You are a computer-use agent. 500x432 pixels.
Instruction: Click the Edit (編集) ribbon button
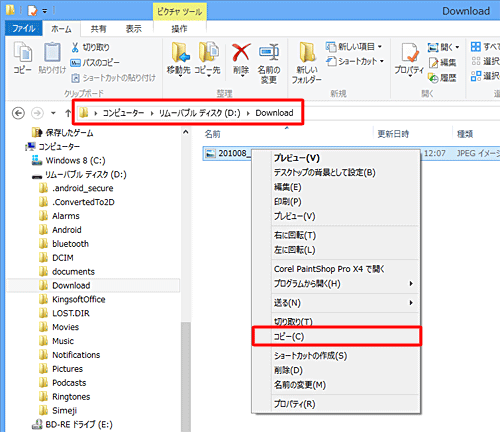pyautogui.click(x=443, y=62)
